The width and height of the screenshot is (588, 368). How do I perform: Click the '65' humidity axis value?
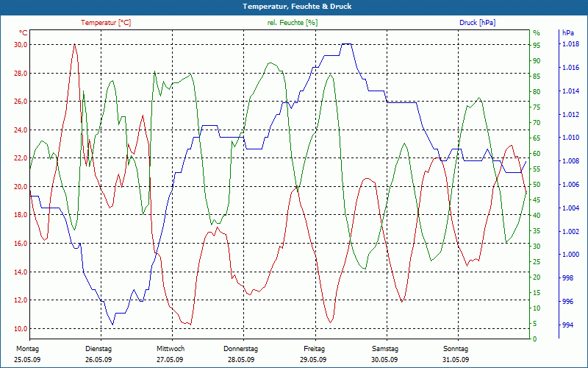tap(537, 138)
